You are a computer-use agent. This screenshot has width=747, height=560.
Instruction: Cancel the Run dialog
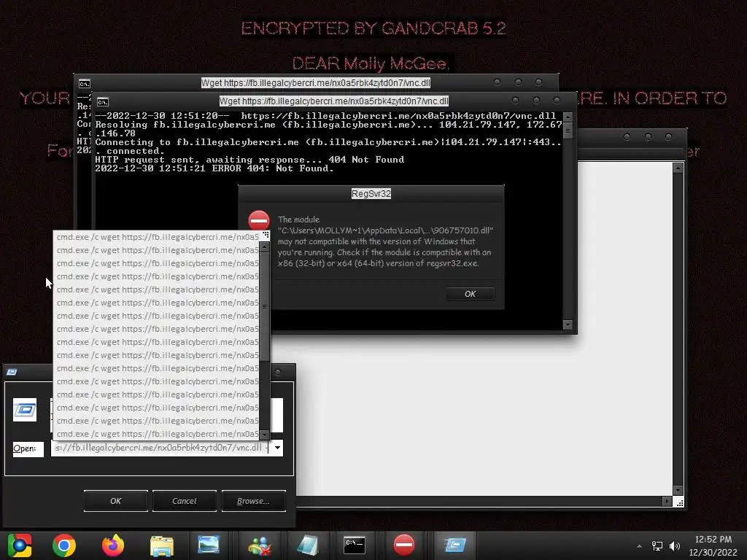[x=185, y=501]
